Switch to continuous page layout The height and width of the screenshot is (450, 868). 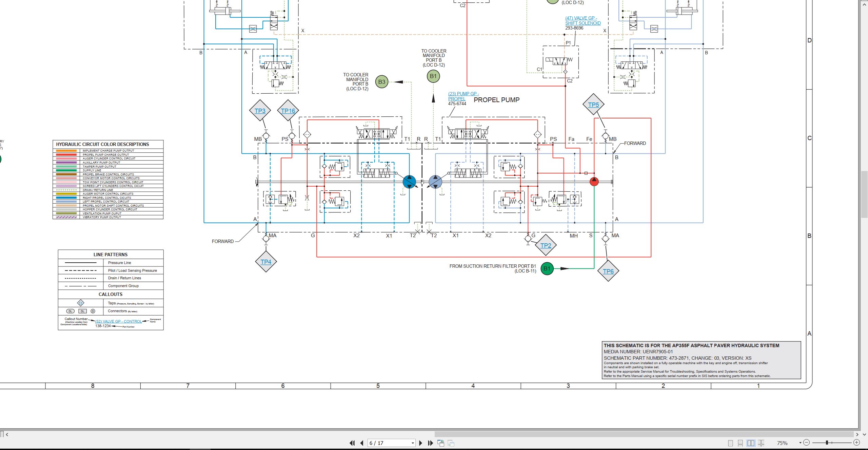pyautogui.click(x=741, y=443)
